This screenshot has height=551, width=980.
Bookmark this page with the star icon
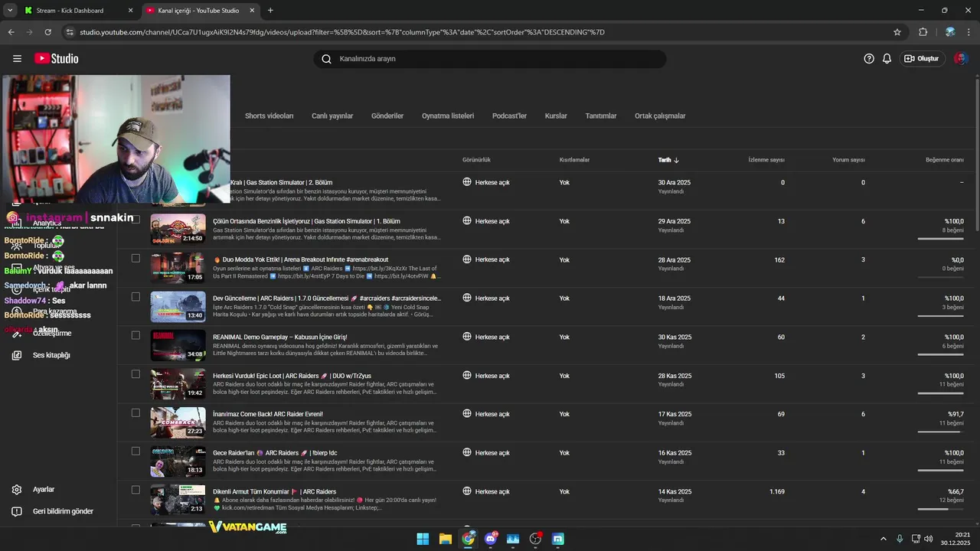pyautogui.click(x=897, y=32)
